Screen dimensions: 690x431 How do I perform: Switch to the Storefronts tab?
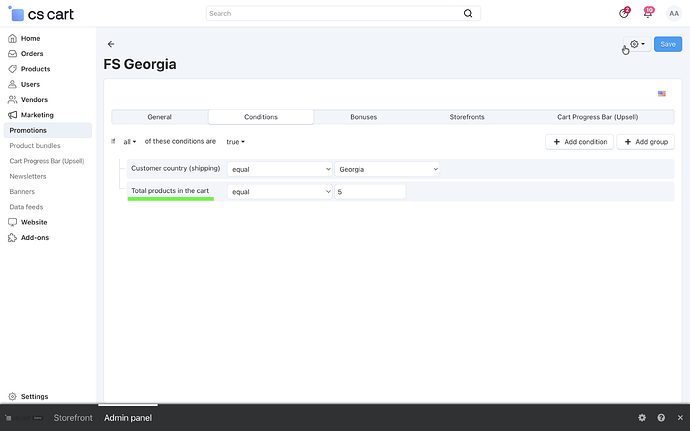tap(467, 117)
